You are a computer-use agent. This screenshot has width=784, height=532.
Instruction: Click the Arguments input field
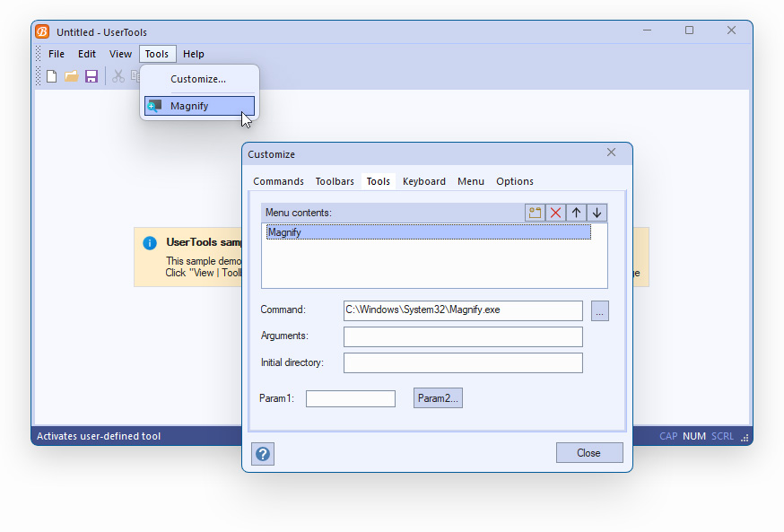coord(463,336)
